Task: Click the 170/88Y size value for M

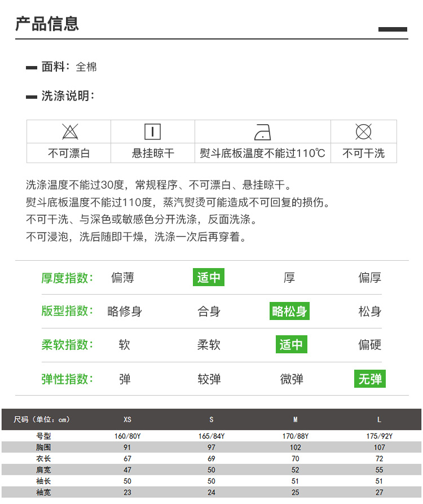Action: click(295, 436)
